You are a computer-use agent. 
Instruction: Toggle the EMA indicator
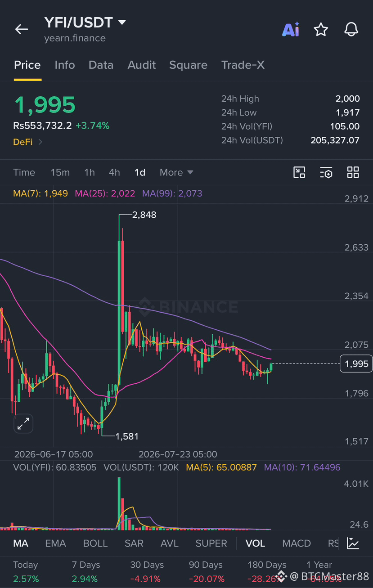click(55, 543)
